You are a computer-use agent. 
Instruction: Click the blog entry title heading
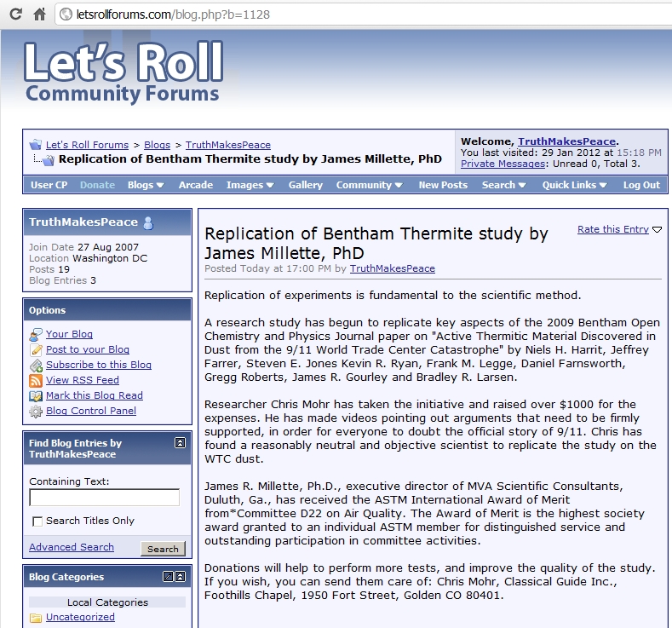(376, 243)
